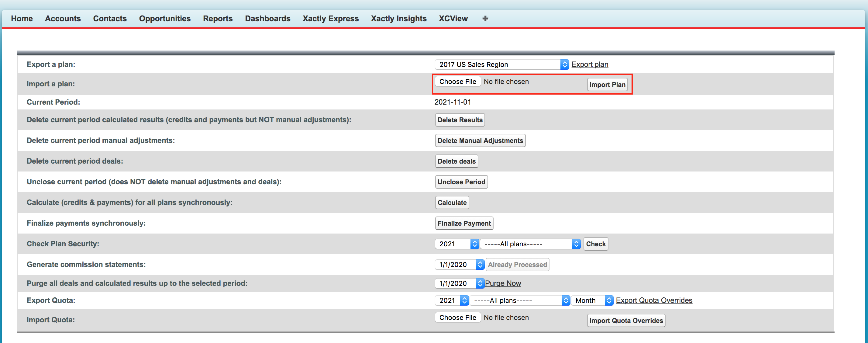Click the Calculate button
The image size is (868, 343).
pos(452,203)
